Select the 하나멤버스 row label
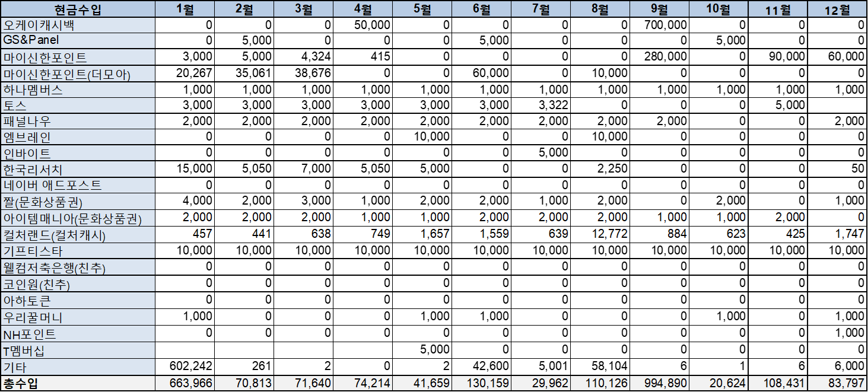 78,90
